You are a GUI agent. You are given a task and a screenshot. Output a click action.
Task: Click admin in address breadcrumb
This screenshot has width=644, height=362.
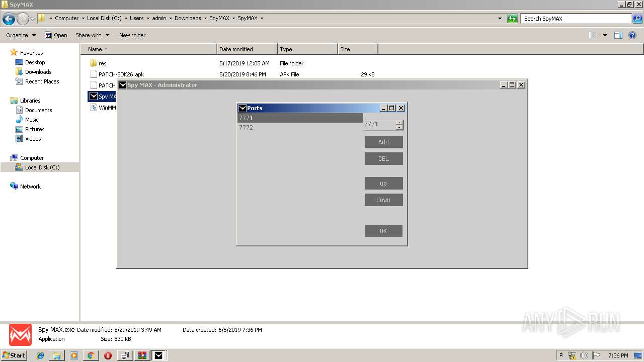[x=159, y=18]
